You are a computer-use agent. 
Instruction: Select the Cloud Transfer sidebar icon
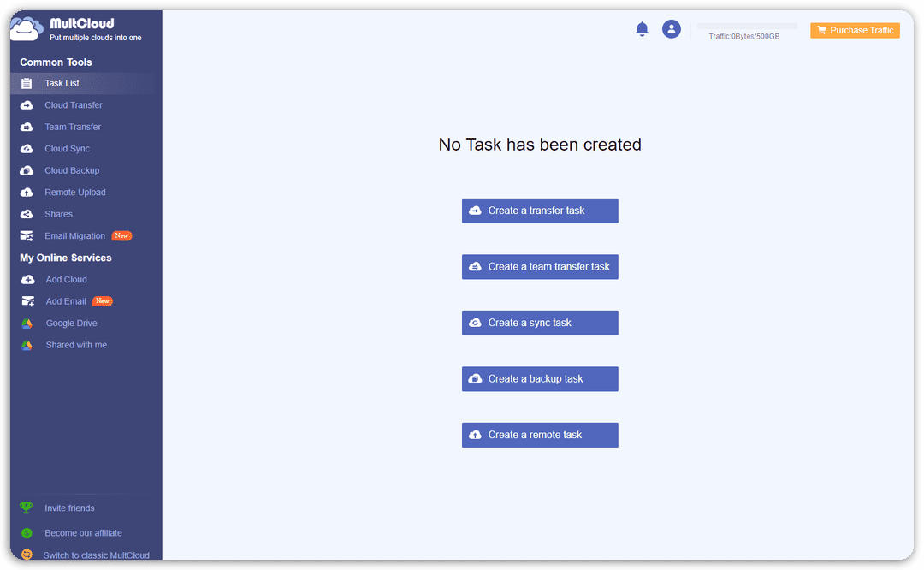click(27, 105)
